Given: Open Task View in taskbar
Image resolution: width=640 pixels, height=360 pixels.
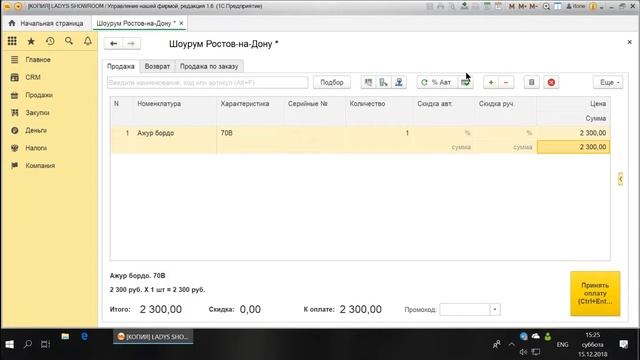Looking at the screenshot, I should 45,344.
